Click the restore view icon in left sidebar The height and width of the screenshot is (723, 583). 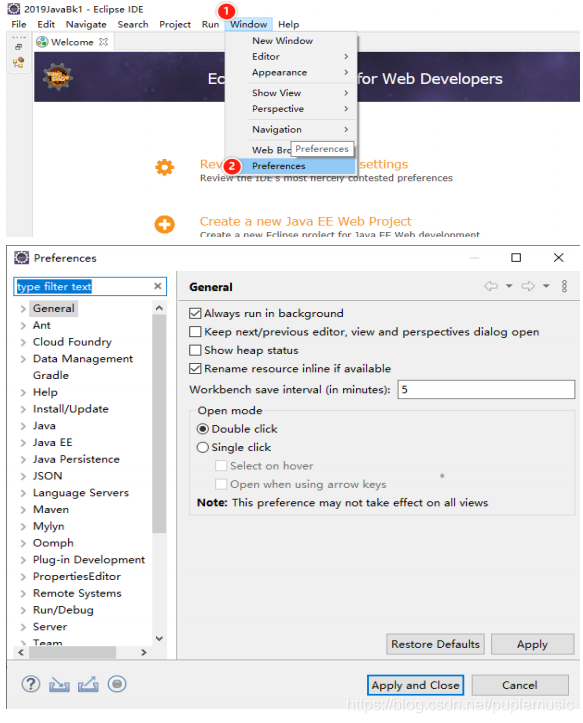click(x=18, y=47)
